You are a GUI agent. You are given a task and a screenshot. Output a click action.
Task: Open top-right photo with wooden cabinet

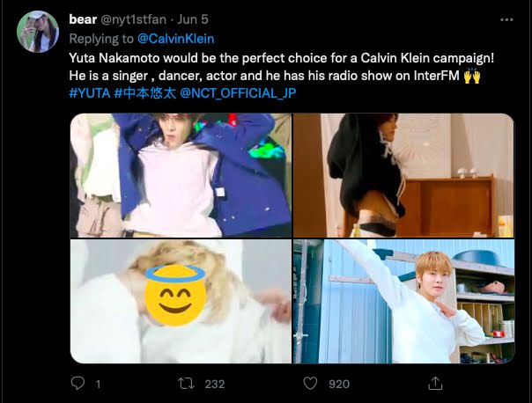(x=403, y=174)
